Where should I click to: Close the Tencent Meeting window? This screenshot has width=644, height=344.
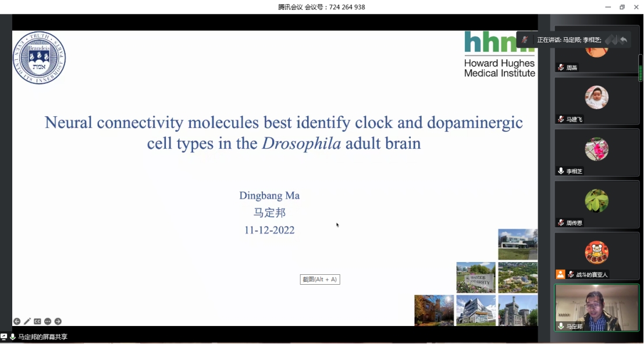pos(636,7)
